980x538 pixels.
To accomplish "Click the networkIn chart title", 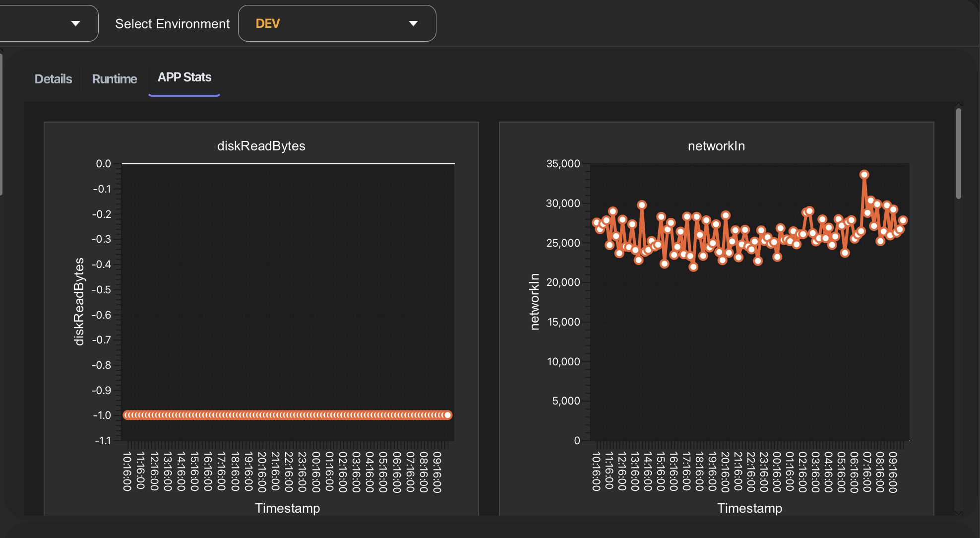I will (x=716, y=146).
